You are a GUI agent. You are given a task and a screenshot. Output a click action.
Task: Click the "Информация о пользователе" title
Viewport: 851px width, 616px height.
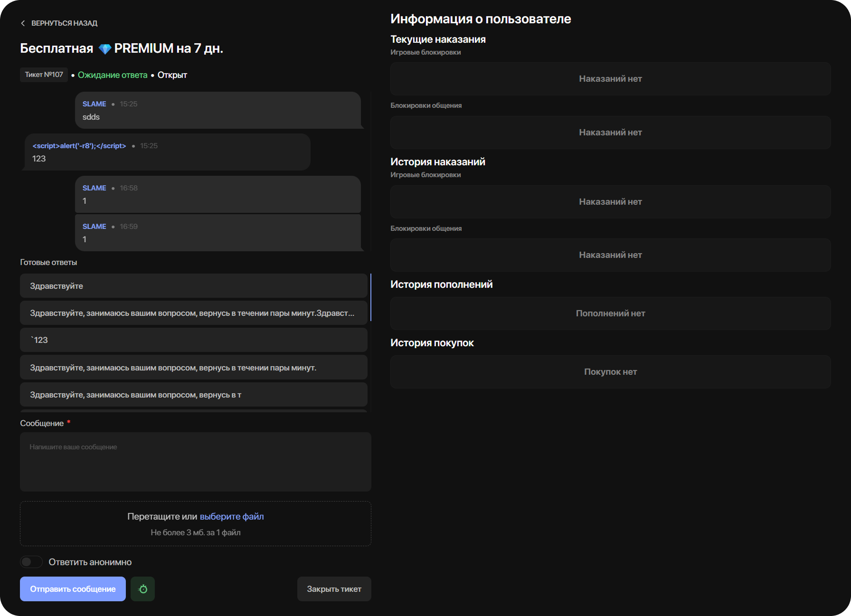(x=481, y=19)
